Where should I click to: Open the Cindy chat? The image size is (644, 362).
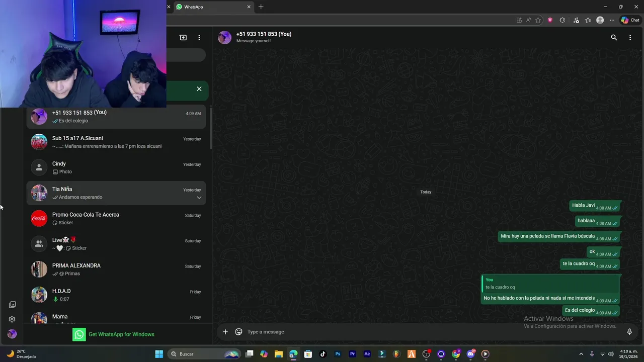(116, 167)
